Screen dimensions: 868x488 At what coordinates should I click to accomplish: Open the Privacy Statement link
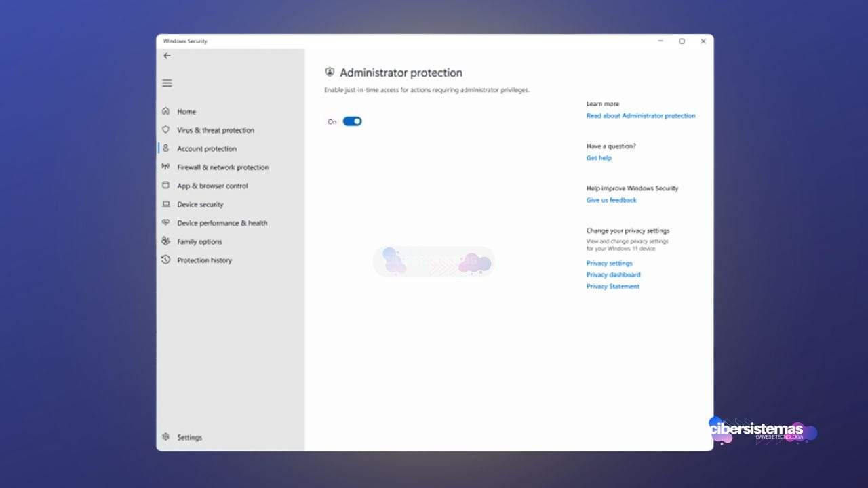pos(612,286)
